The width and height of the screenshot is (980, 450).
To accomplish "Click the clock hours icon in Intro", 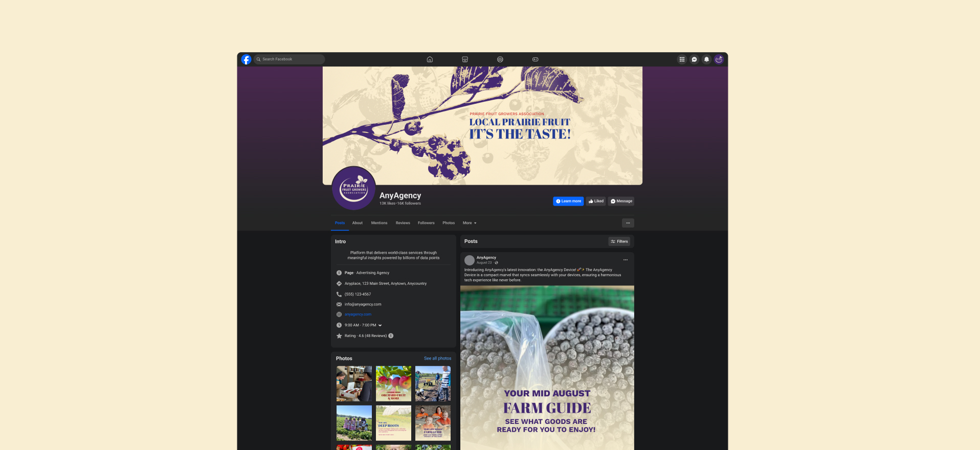I will [x=339, y=325].
